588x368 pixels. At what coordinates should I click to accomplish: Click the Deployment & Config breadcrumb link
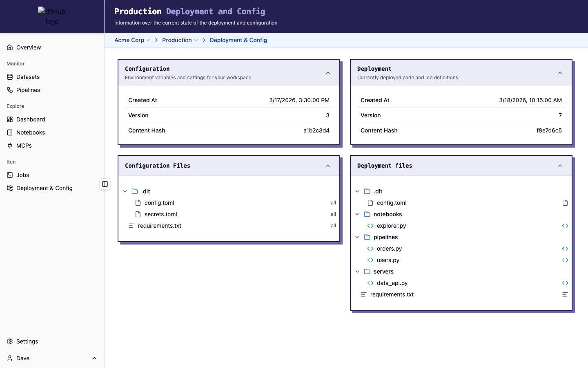pos(238,40)
